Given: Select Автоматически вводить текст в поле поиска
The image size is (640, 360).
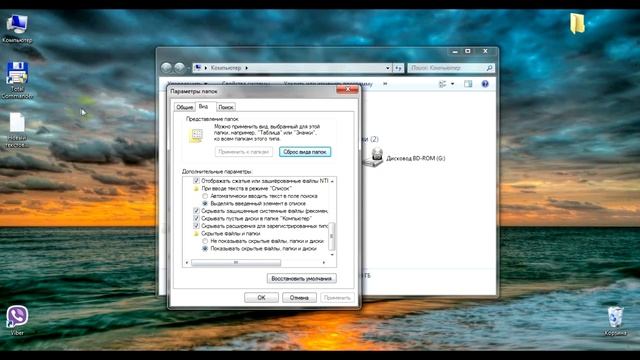Looking at the screenshot, I should tap(205, 196).
